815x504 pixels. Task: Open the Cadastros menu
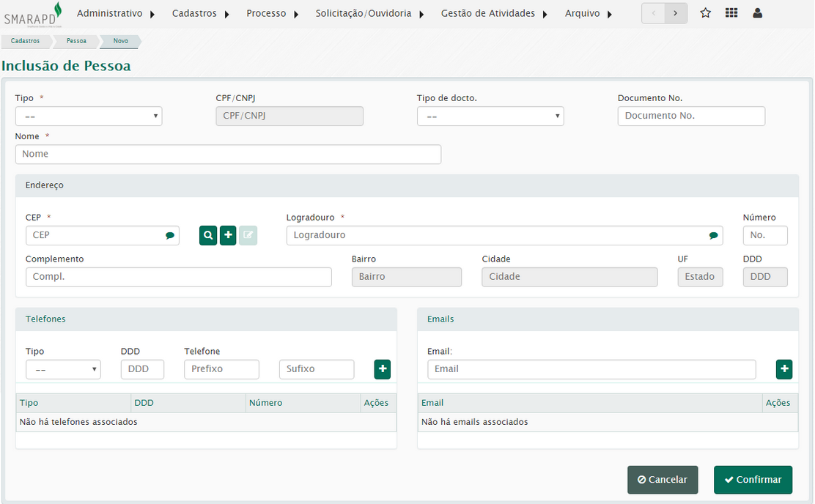click(201, 13)
